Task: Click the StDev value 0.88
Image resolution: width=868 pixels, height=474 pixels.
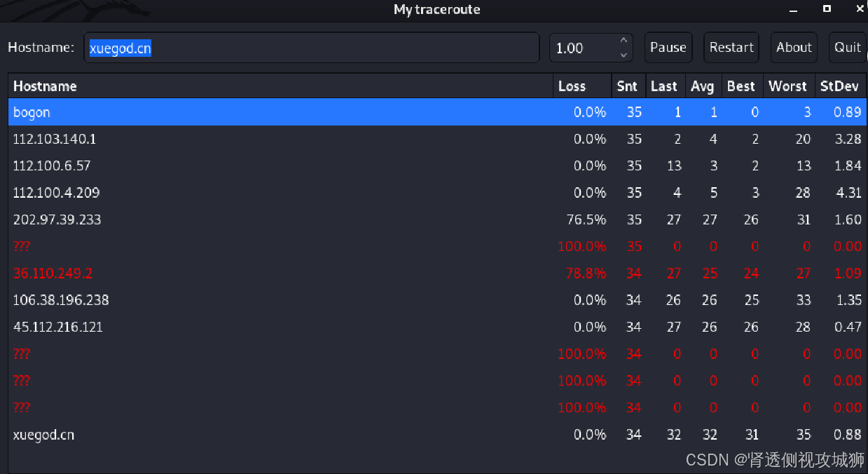Action: click(x=848, y=435)
